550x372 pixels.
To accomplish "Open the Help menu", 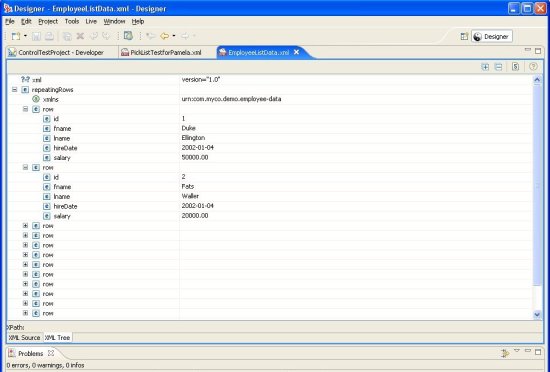I will click(x=138, y=21).
